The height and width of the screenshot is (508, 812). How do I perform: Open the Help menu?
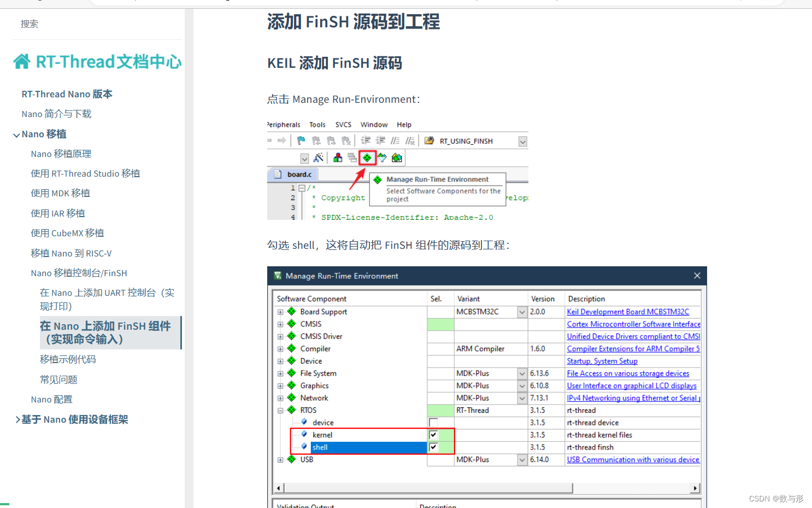coord(404,125)
